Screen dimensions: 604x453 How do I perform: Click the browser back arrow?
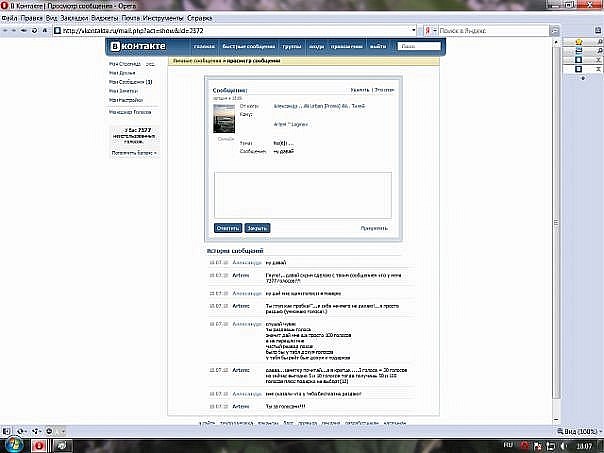[5, 30]
